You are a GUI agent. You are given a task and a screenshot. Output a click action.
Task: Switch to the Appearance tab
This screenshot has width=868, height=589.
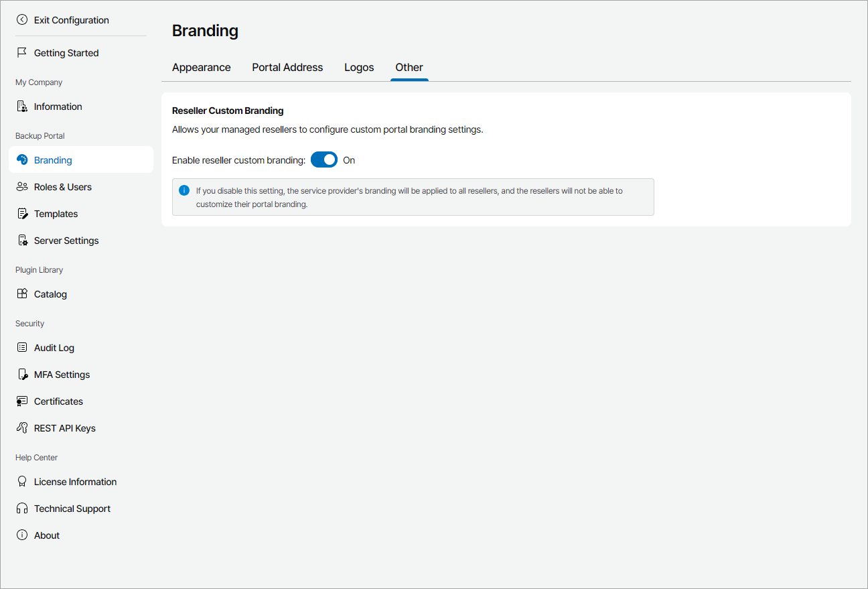pyautogui.click(x=201, y=67)
